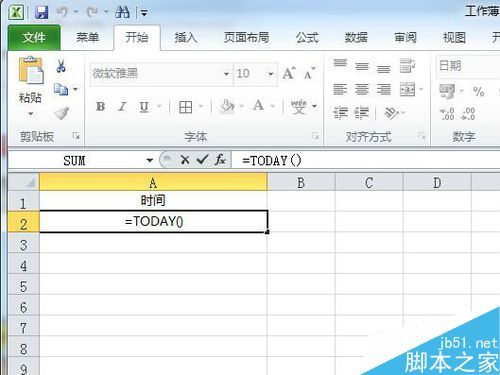Click the Decrease Indent icon
Screen dimensions: 500x375
[341, 113]
